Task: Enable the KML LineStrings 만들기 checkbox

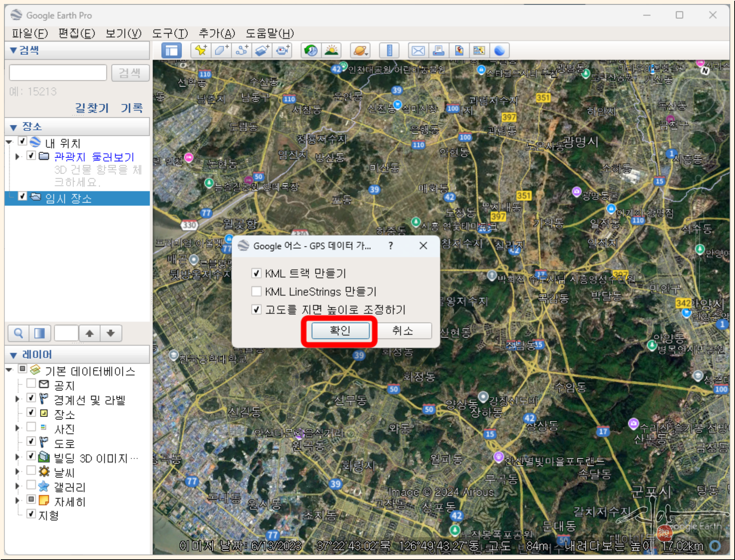Action: coord(256,291)
